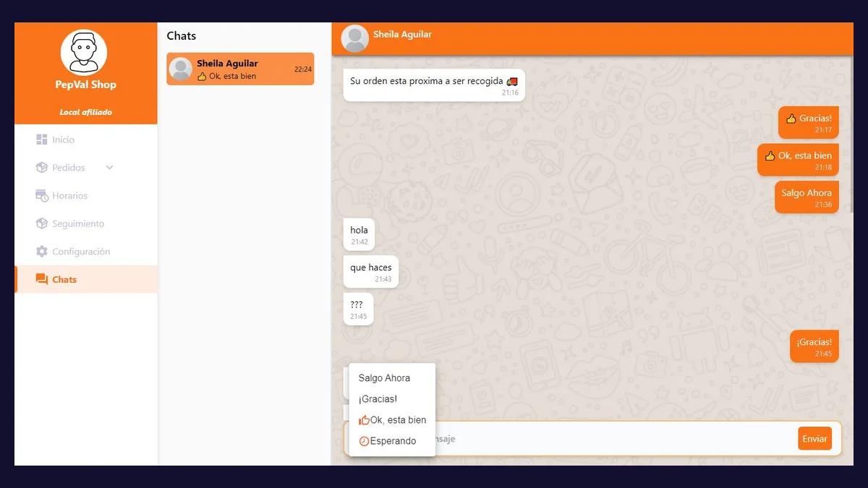This screenshot has width=868, height=488.
Task: Click the sent 'Salgo Ahora' message bubble
Action: (x=807, y=197)
